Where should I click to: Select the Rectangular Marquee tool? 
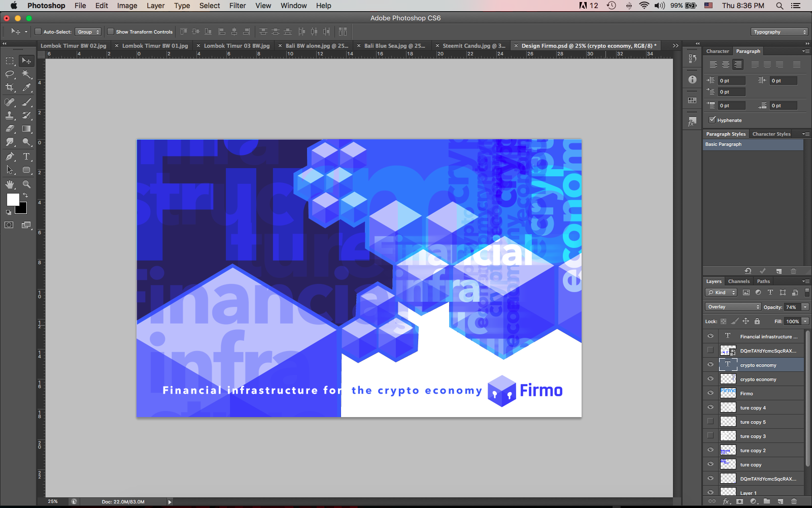(10, 61)
